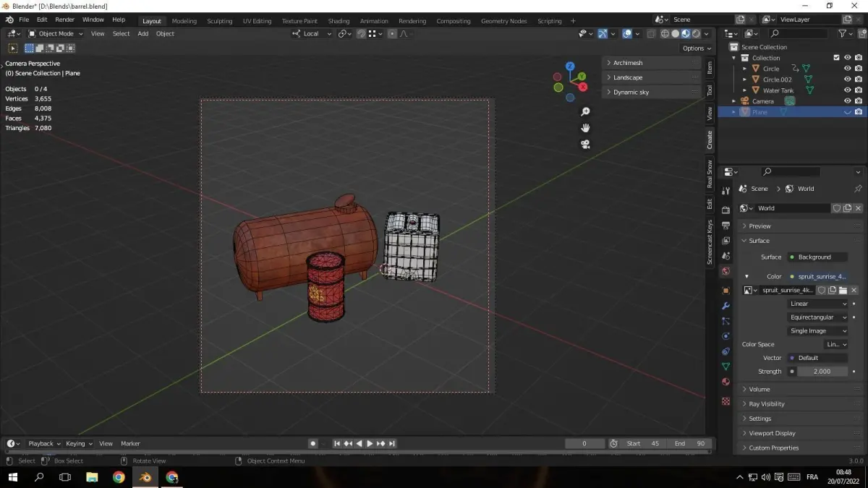Screen dimensions: 868x488
Task: Expand the Archimesh panel
Action: [651, 63]
